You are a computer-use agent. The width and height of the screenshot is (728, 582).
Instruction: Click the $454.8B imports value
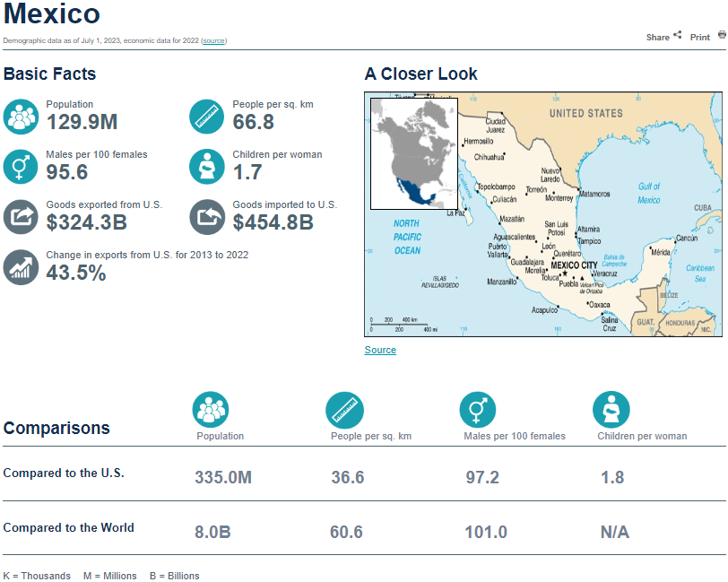coord(273,222)
